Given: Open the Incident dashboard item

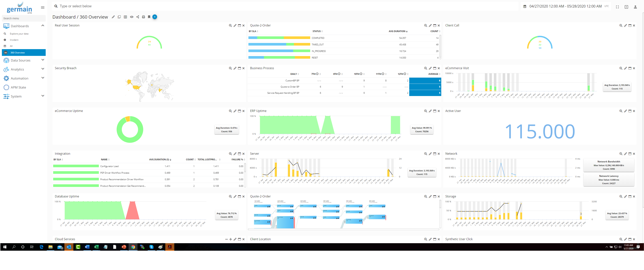Looking at the screenshot, I should tap(14, 40).
